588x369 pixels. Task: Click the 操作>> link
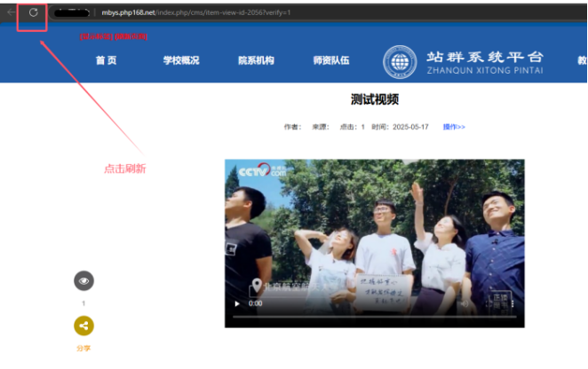click(x=454, y=127)
